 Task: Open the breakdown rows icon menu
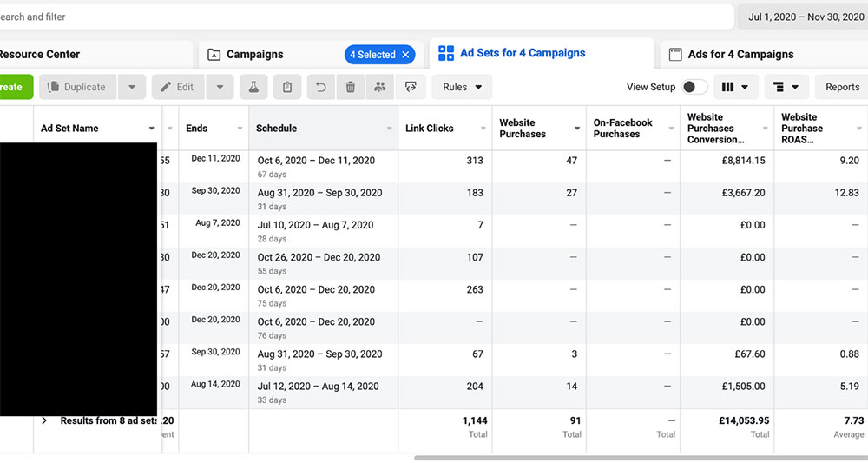click(x=786, y=87)
